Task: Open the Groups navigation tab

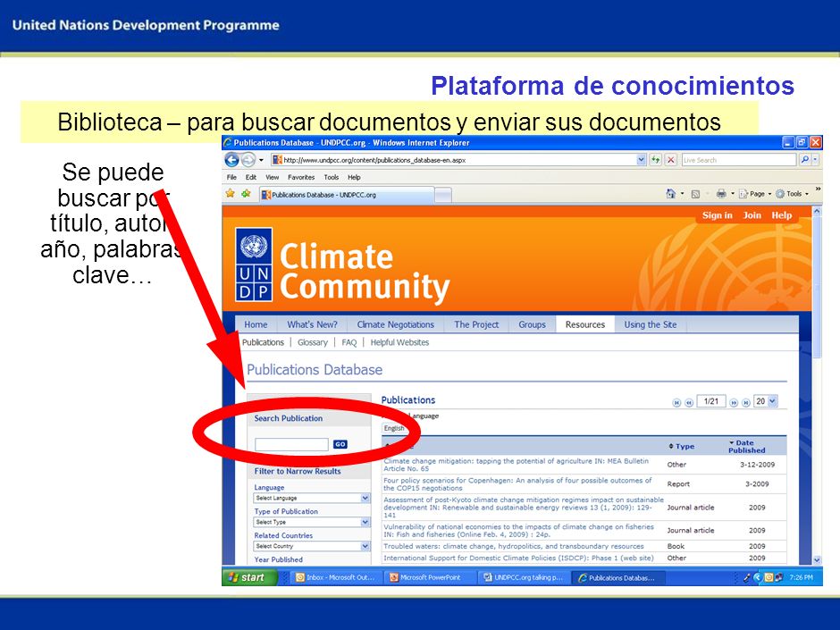Action: click(x=532, y=324)
